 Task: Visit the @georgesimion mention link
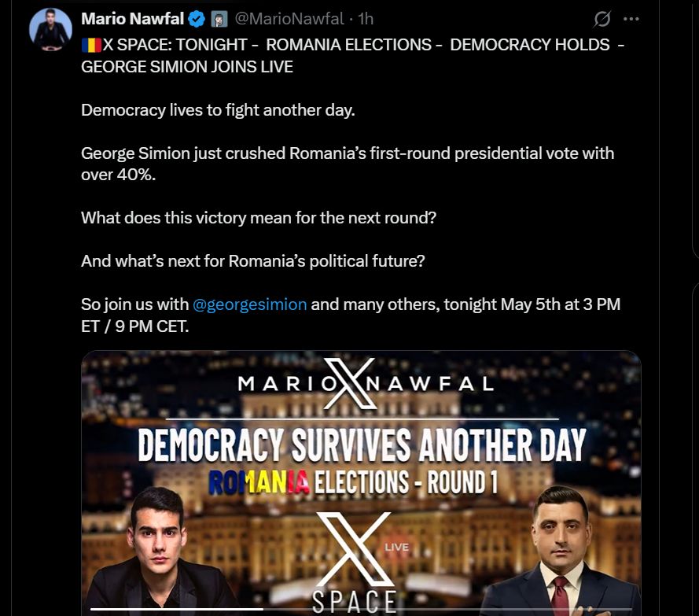(x=250, y=304)
